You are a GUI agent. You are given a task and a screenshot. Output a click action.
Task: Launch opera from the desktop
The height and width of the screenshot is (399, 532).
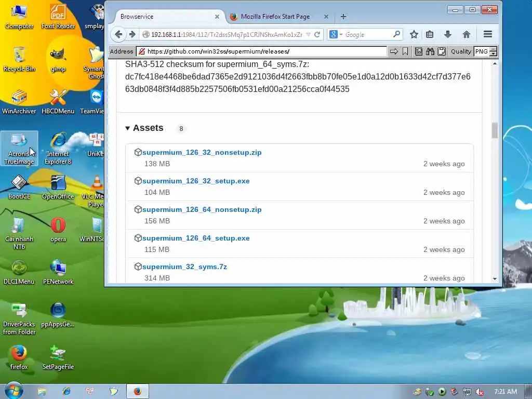[58, 230]
